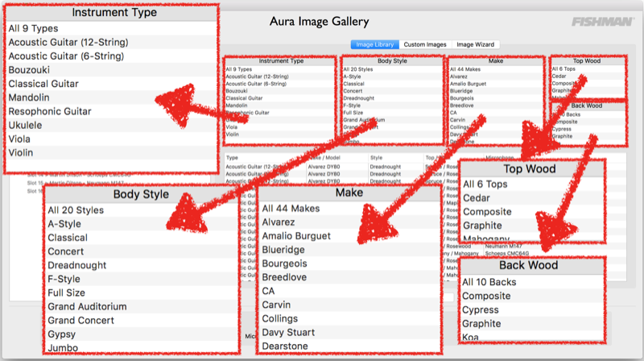Image resolution: width=644 pixels, height=361 pixels.
Task: Select Bouzouki in the small Instrument Type list
Action: pyautogui.click(x=237, y=91)
